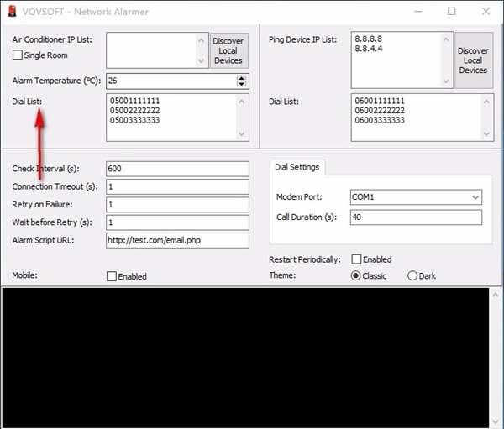
Task: Select 8.8.4.4 in Ping Device IP List
Action: tap(369, 49)
